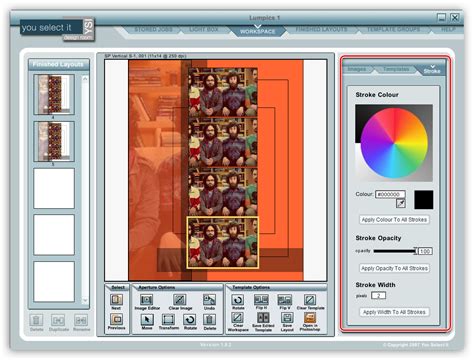Viewport: 474px width, 360px height.
Task: Click the stroke opacity slider
Action: coord(395,251)
